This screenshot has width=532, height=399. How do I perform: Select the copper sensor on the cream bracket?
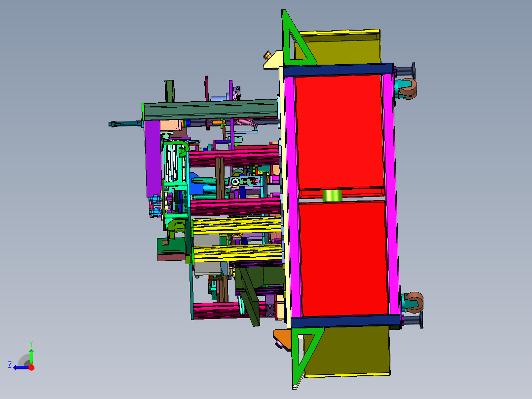pos(267,55)
